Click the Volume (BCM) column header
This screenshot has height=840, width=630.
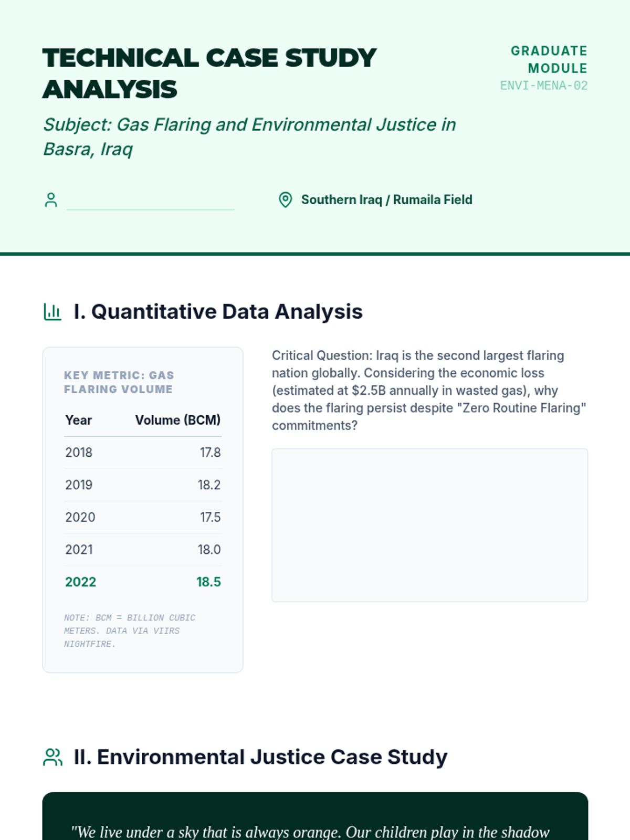point(177,421)
